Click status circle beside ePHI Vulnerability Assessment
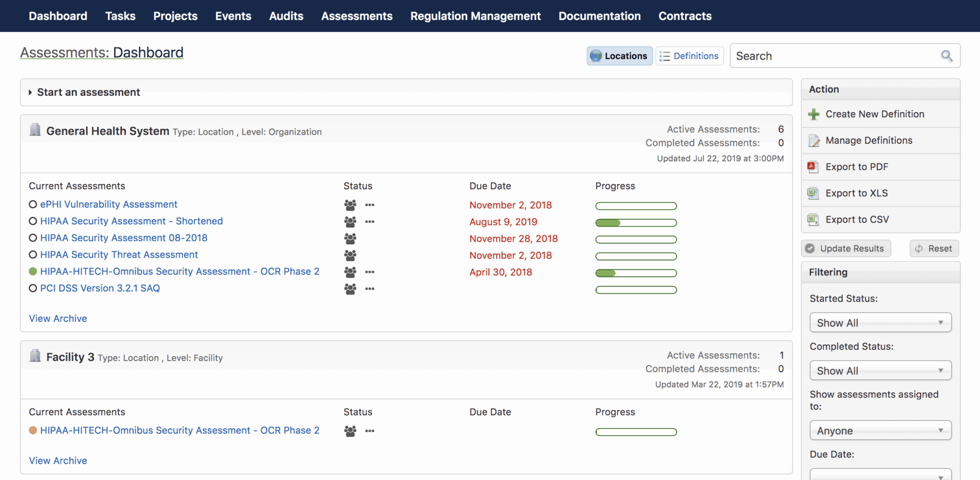The height and width of the screenshot is (480, 980). click(33, 205)
